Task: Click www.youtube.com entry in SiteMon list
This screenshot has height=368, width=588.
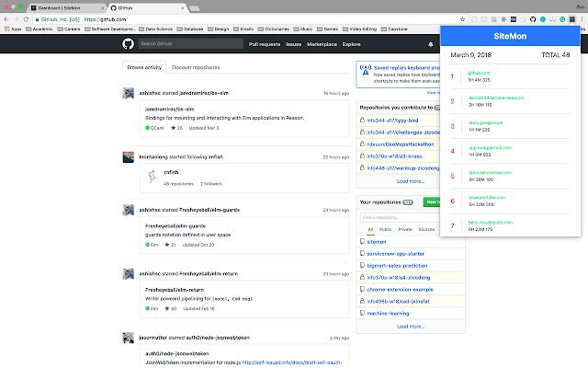Action: 487,198
